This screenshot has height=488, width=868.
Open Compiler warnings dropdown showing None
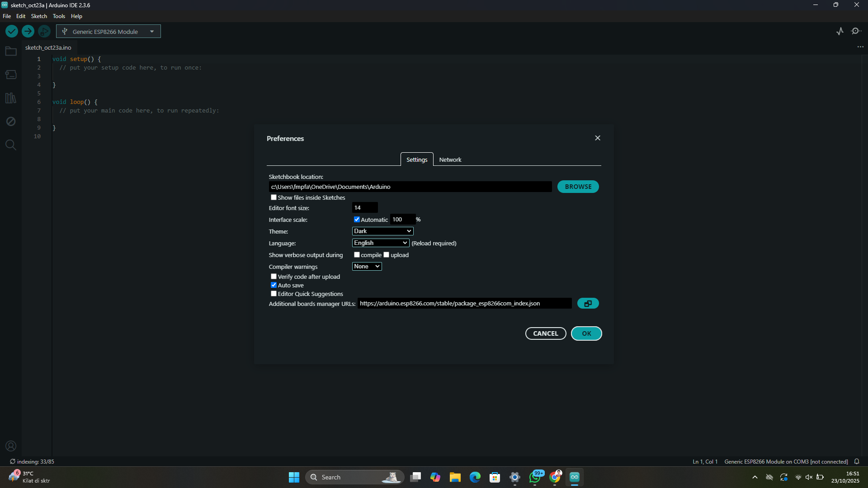(367, 267)
